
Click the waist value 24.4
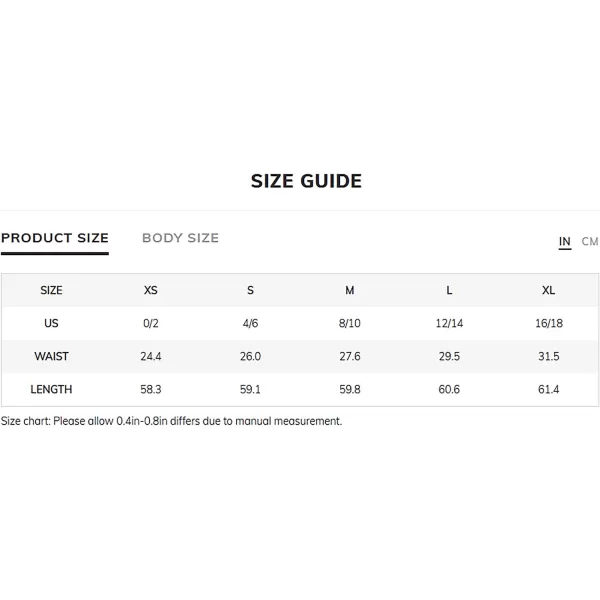pos(151,356)
